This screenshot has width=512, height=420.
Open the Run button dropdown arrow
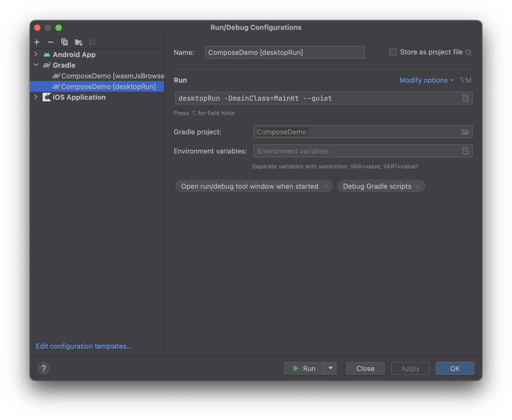[x=331, y=368]
